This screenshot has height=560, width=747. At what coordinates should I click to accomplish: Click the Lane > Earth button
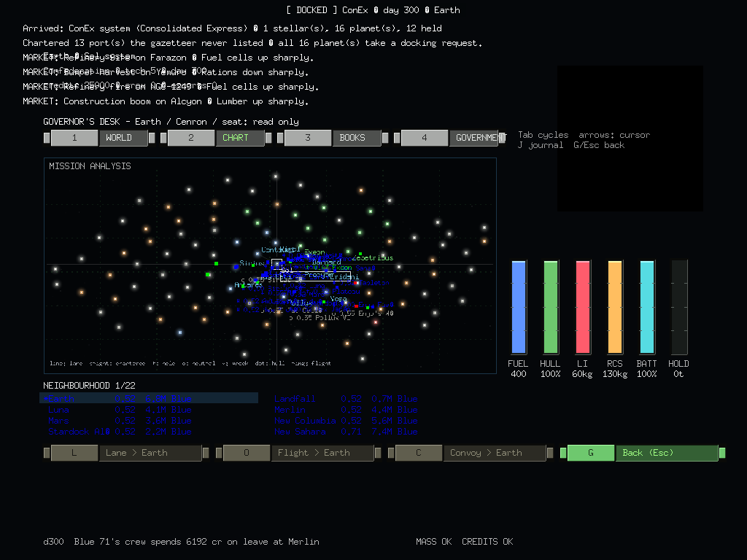pos(126,453)
